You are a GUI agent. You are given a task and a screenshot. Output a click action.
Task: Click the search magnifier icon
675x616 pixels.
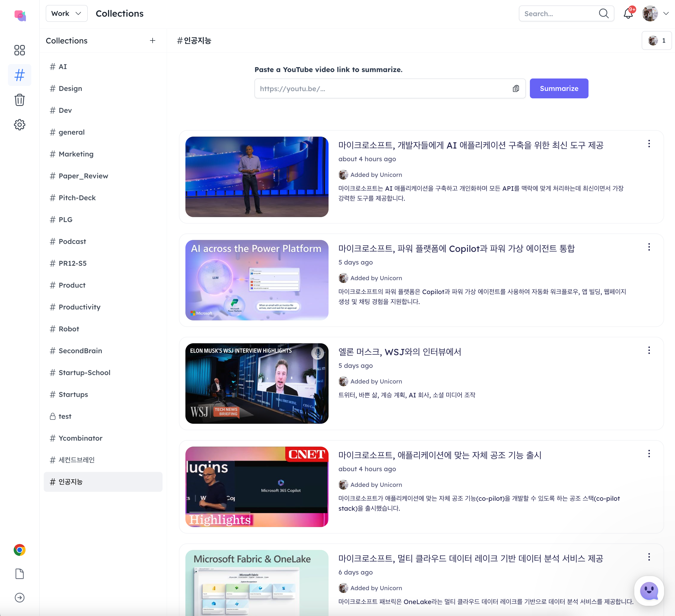(604, 13)
